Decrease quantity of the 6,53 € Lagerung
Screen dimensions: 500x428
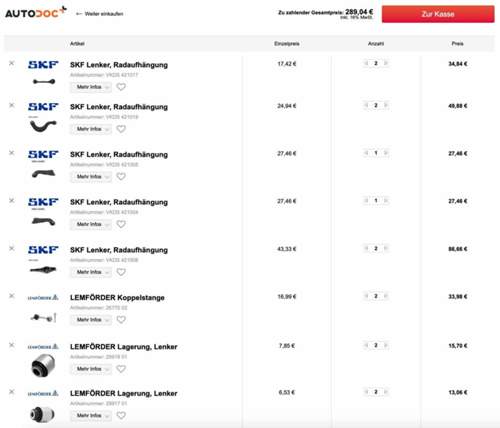pyautogui.click(x=366, y=392)
